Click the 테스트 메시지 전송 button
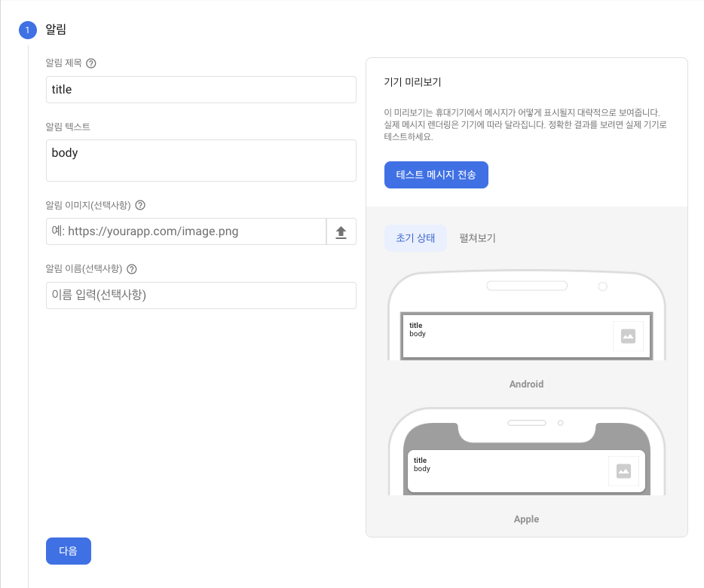 (x=436, y=175)
